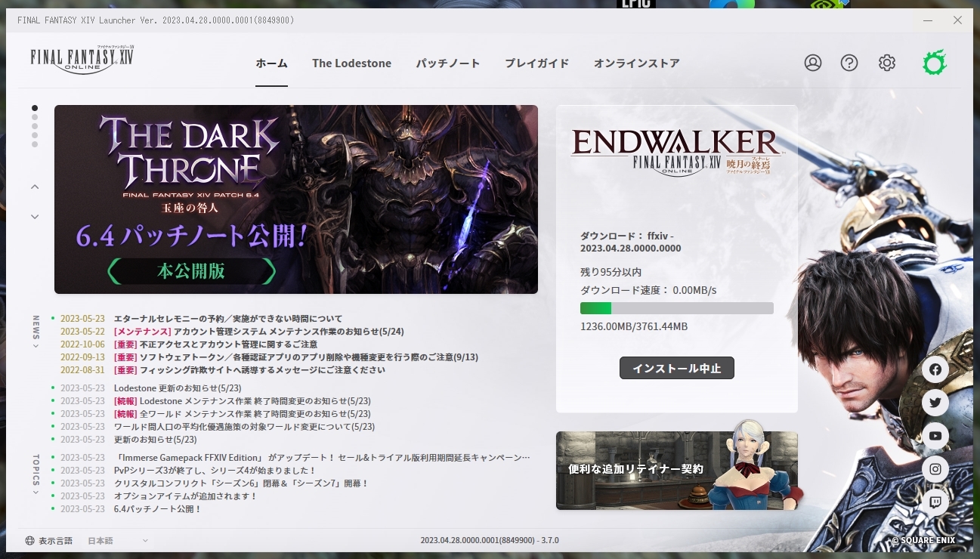Expand the NEWS section
The height and width of the screenshot is (559, 980).
click(x=36, y=332)
